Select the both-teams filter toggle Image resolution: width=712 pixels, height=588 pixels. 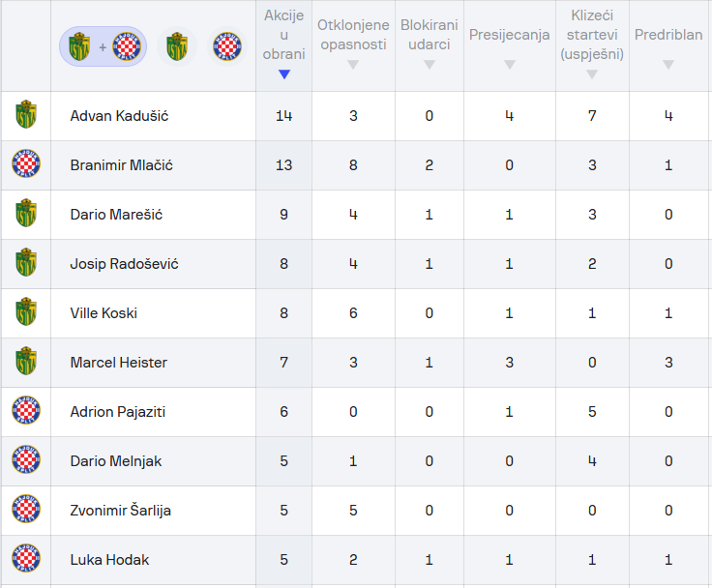tap(103, 46)
